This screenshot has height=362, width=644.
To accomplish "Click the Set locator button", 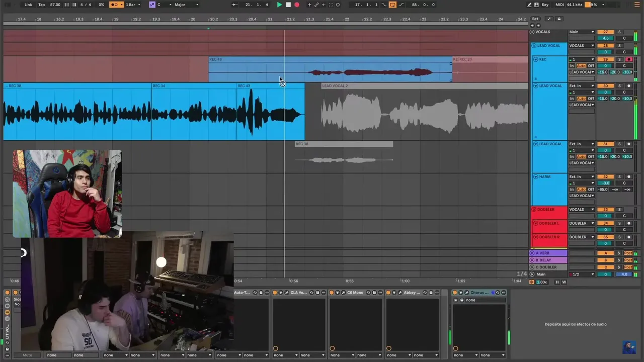I will click(535, 19).
